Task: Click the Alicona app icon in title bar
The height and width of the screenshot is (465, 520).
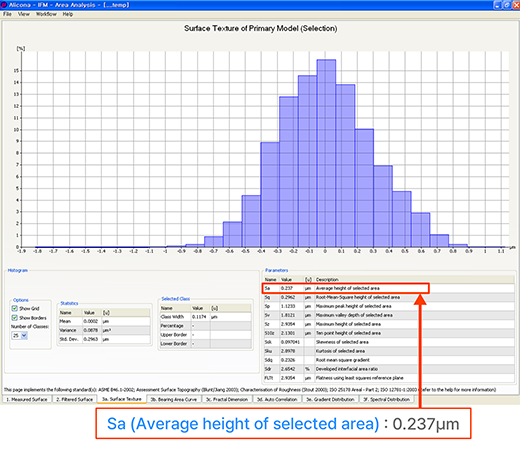Action: [4, 5]
